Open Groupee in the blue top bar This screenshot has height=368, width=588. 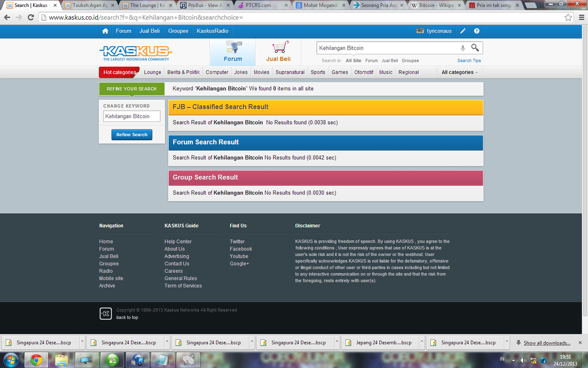(x=178, y=31)
